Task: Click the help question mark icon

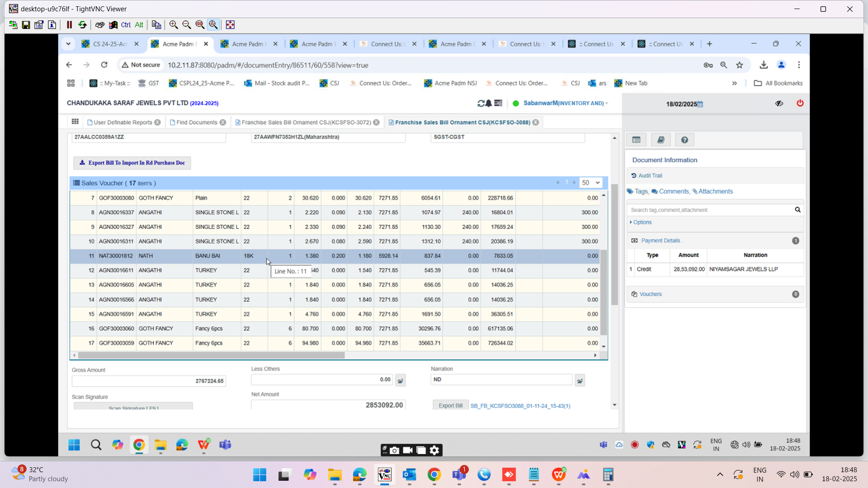Action: [x=684, y=140]
